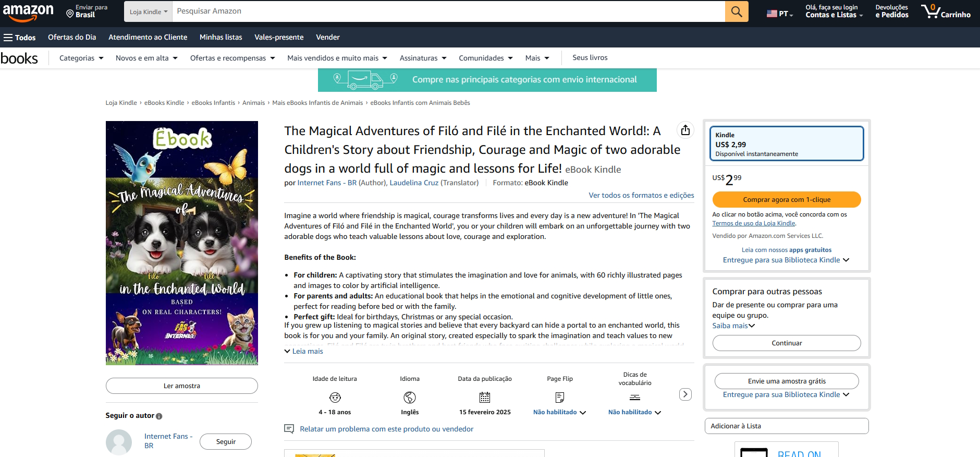The image size is (980, 457).
Task: Open Atendimento ao Cliente
Action: point(148,37)
